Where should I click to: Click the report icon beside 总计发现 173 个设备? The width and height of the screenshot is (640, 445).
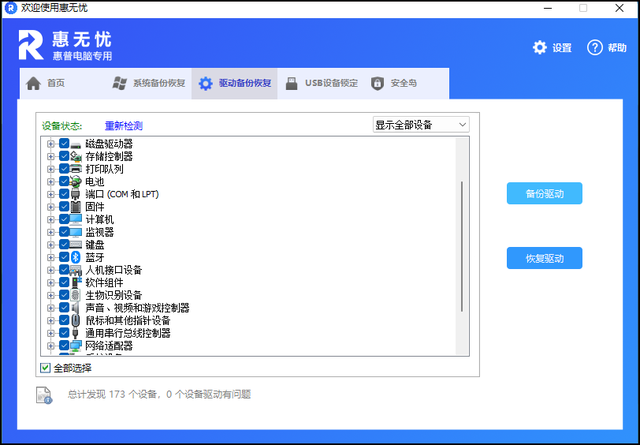coord(44,395)
